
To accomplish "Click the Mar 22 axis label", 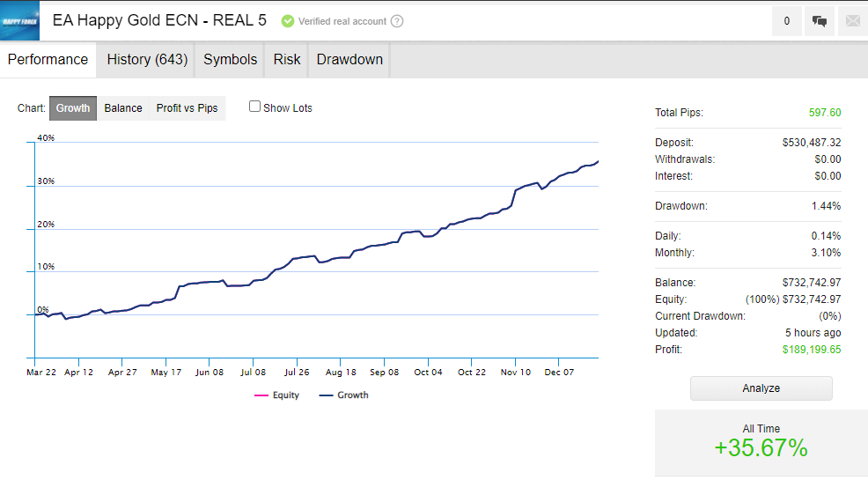I will pyautogui.click(x=41, y=372).
